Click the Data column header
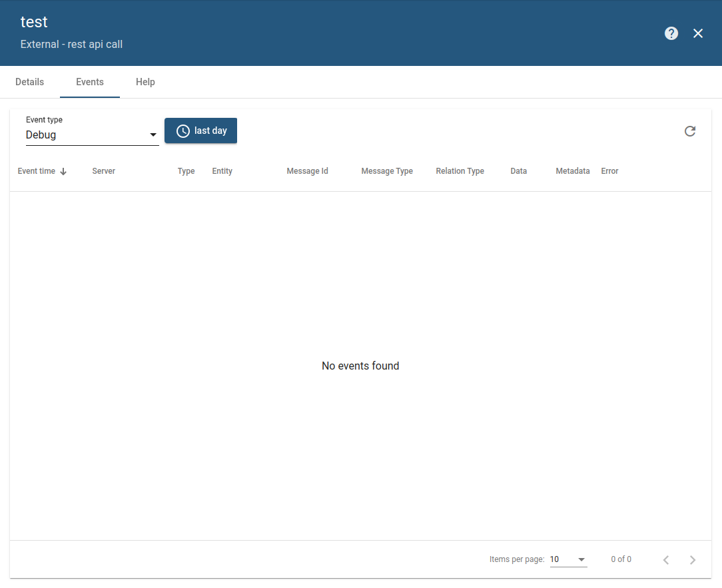The width and height of the screenshot is (722, 588). click(x=518, y=171)
